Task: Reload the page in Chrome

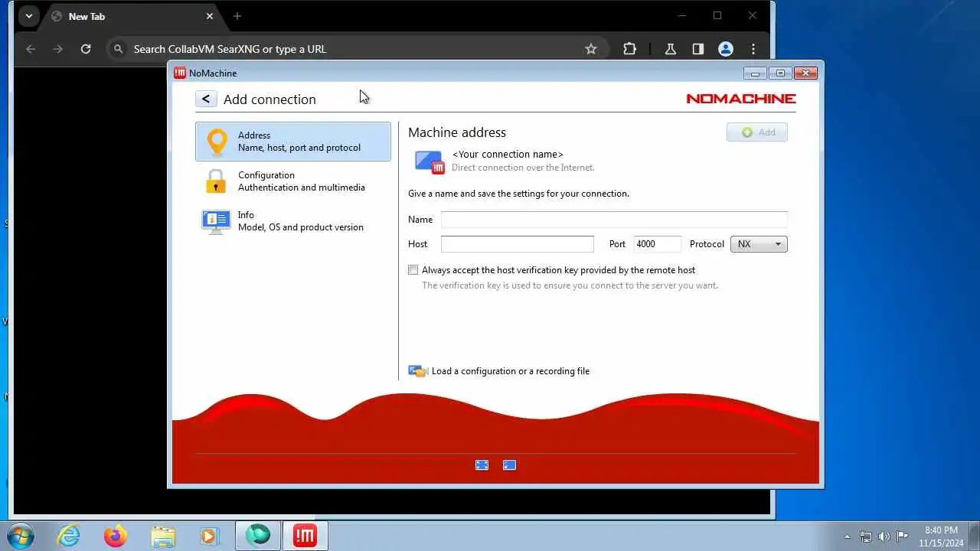Action: 86,49
